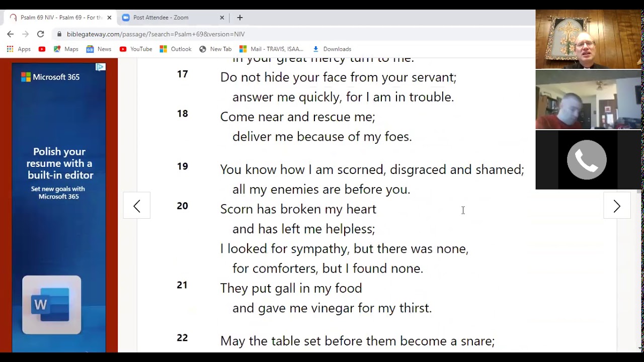Open the Downloads bookmark
Viewport: 644px width, 362px height.
[x=332, y=49]
